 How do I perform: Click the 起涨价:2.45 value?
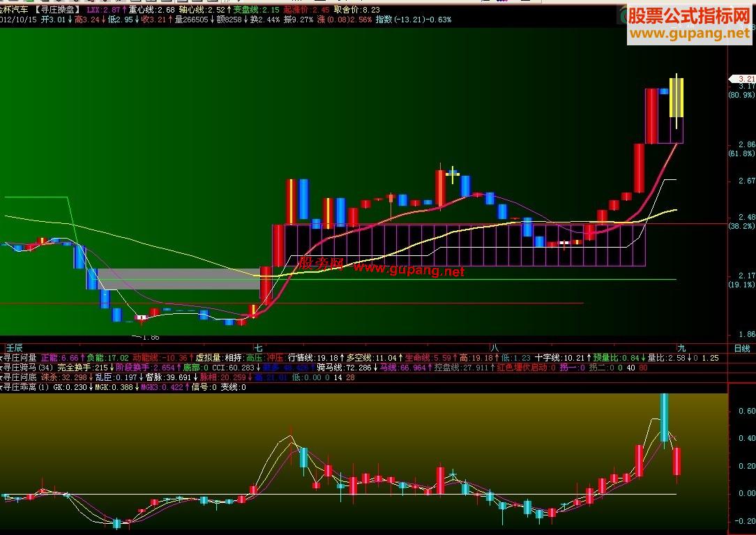[306, 10]
